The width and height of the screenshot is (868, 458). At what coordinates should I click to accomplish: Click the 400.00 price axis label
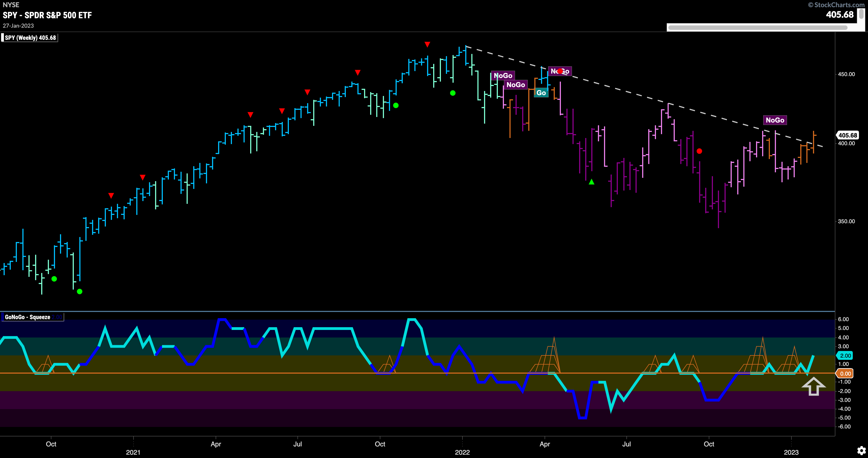pos(846,143)
